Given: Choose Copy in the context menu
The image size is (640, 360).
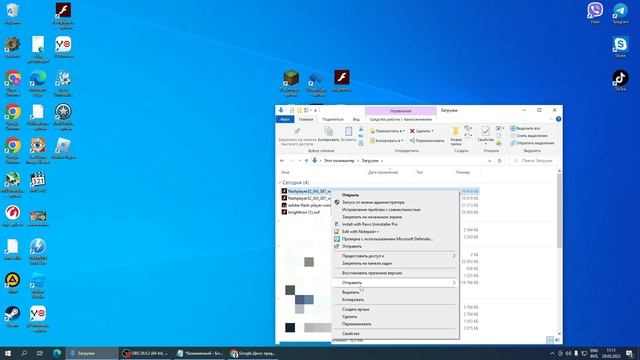Looking at the screenshot, I should (395, 300).
